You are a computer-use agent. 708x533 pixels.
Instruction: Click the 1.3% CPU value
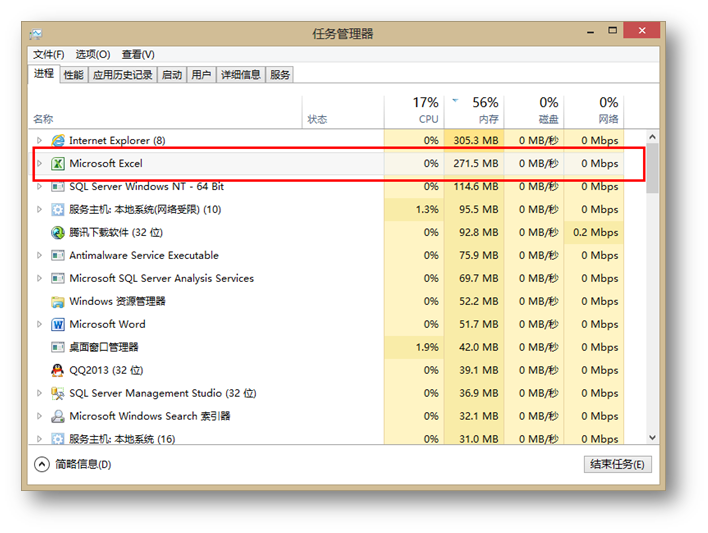pyautogui.click(x=427, y=210)
